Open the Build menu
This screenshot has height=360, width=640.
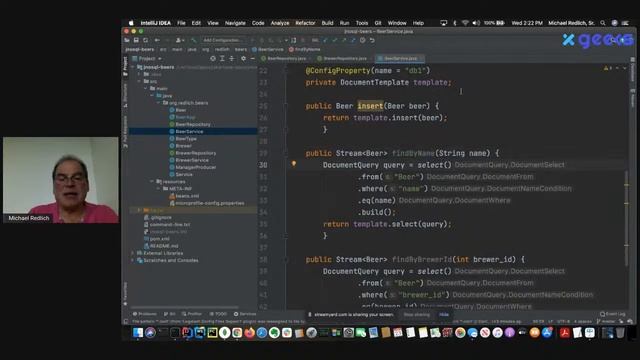[327, 23]
